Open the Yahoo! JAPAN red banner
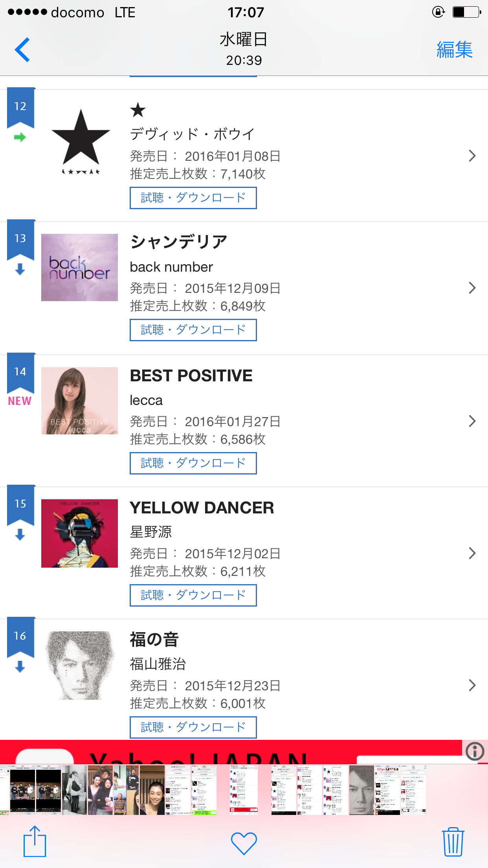 pos(232,752)
